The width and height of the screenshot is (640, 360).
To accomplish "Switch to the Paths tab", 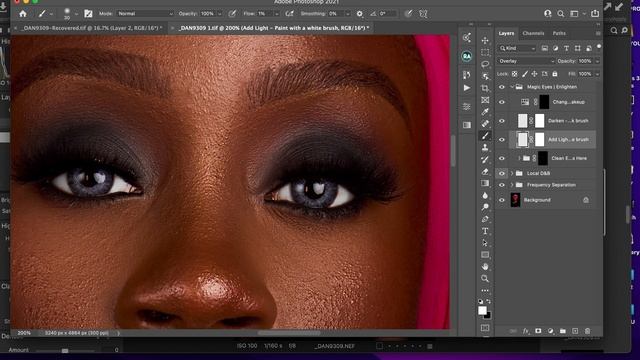I will click(x=559, y=33).
